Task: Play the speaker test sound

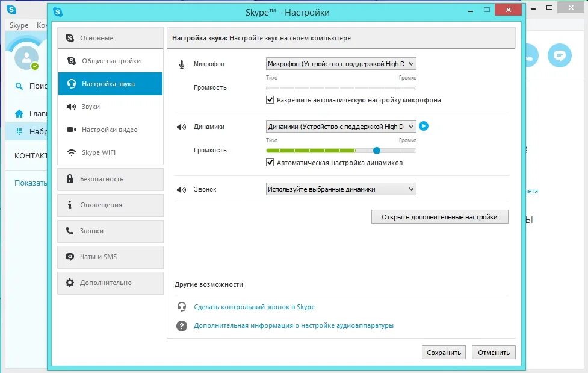Action: pos(424,126)
